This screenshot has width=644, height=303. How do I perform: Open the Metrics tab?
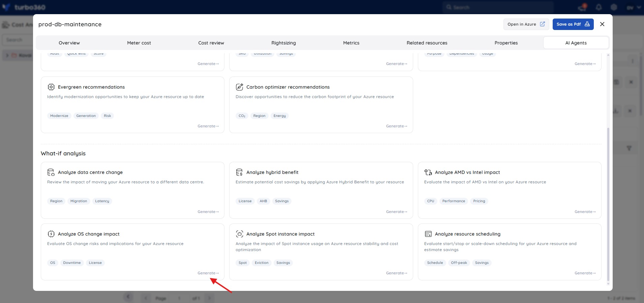[351, 43]
